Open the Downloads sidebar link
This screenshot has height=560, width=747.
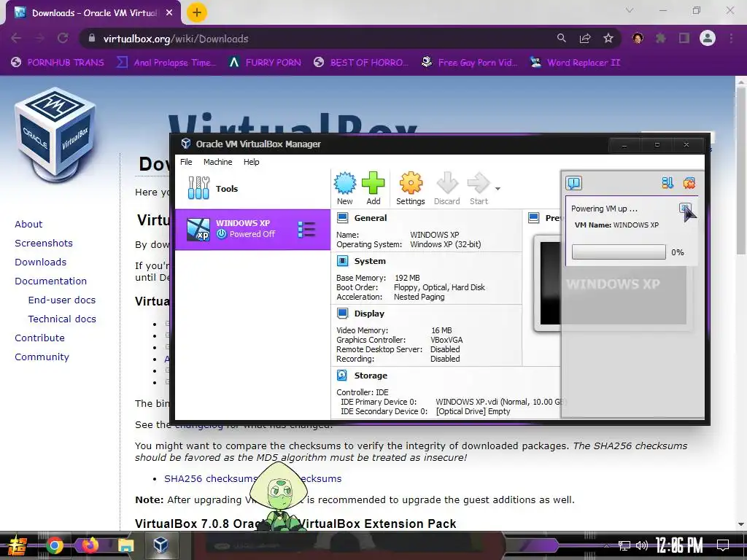tap(41, 262)
